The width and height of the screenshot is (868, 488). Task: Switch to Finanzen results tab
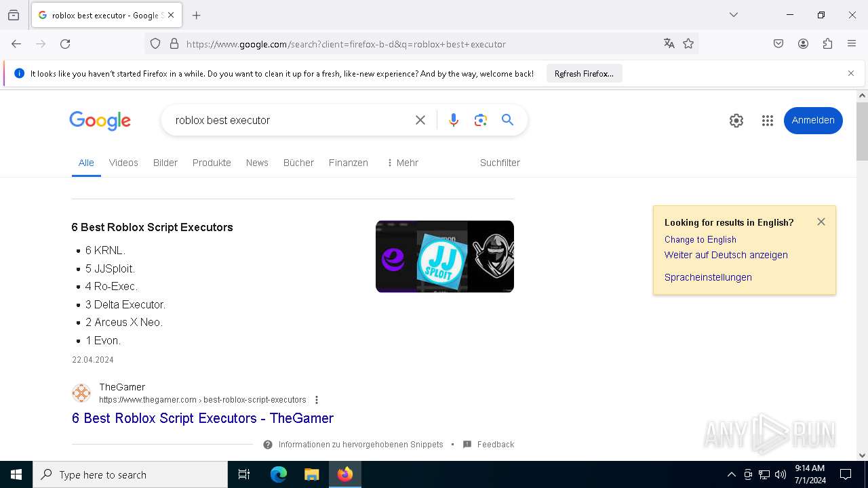tap(349, 163)
